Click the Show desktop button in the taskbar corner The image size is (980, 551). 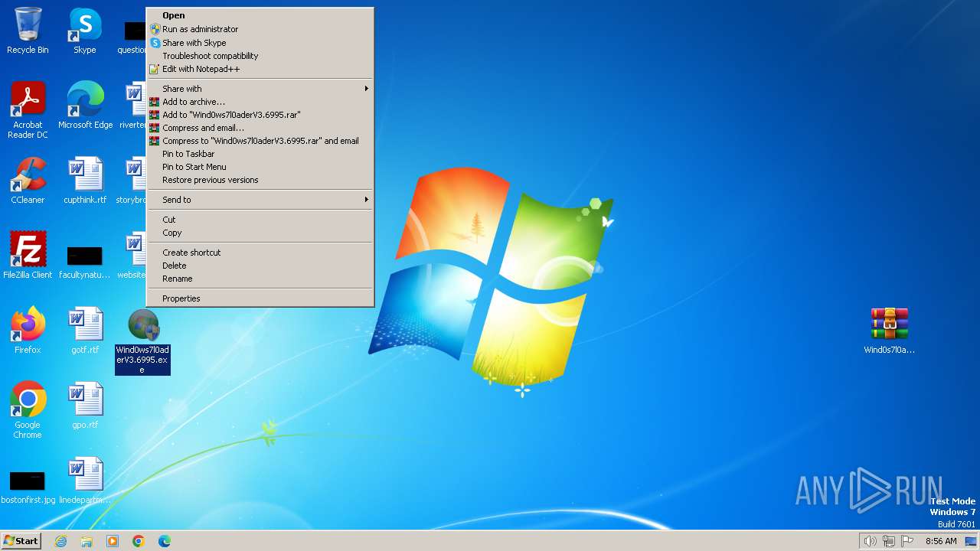pos(971,541)
